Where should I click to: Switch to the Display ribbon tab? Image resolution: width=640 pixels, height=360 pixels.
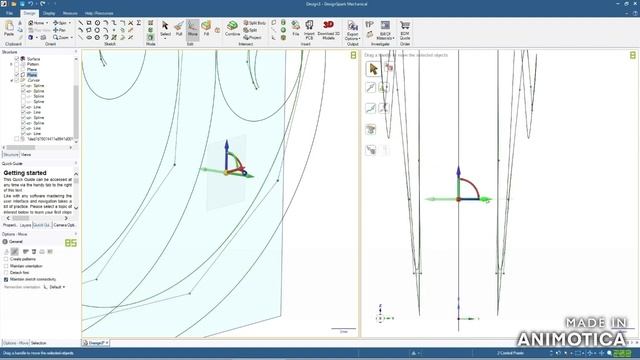[x=49, y=13]
